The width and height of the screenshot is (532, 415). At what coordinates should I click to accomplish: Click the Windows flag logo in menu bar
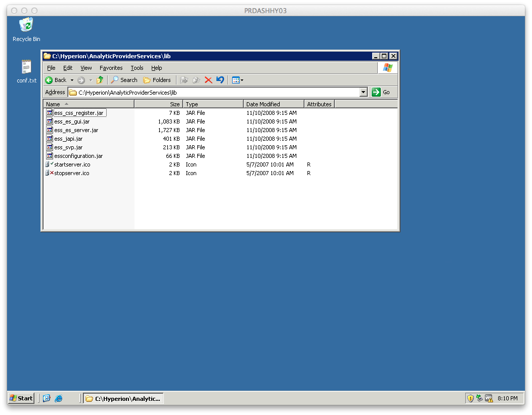tap(387, 68)
